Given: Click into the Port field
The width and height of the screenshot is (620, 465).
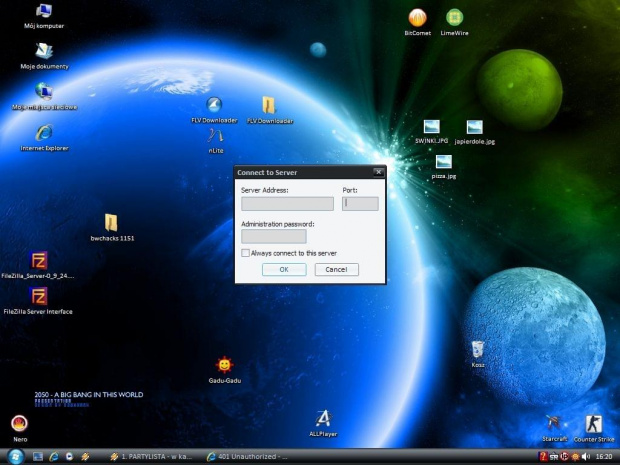Looking at the screenshot, I should pos(360,203).
